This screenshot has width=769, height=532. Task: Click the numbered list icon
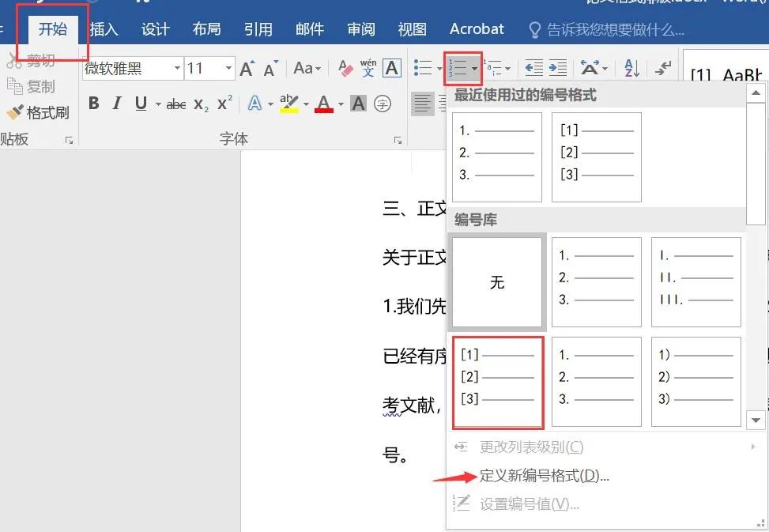457,68
